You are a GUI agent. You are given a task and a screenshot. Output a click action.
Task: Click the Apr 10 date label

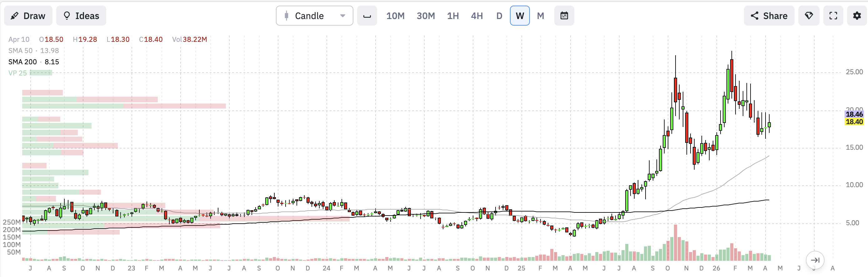point(19,39)
